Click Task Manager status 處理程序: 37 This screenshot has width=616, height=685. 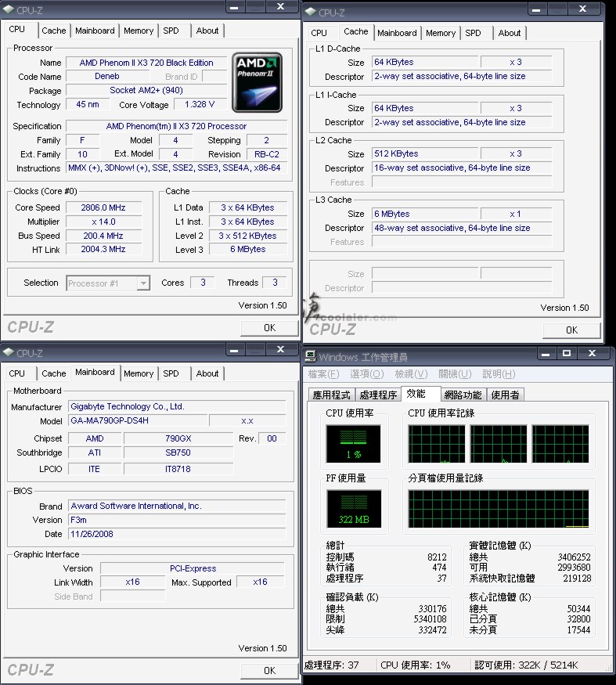[332, 665]
